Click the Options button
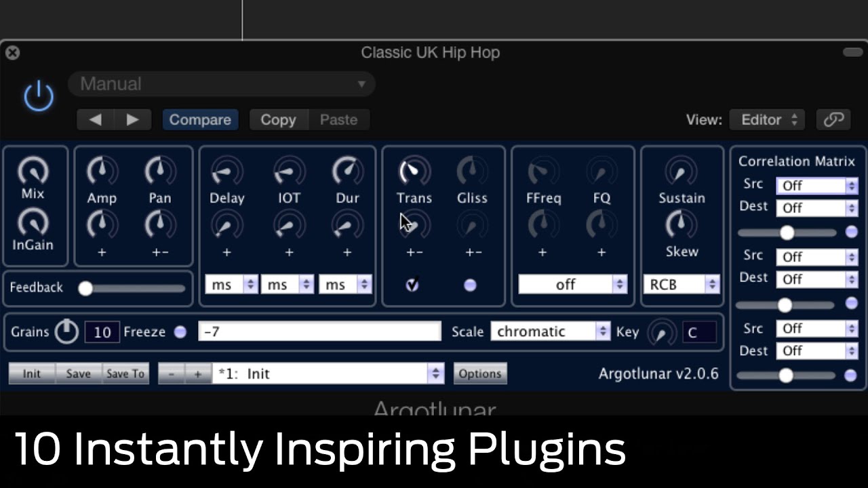 [x=480, y=373]
